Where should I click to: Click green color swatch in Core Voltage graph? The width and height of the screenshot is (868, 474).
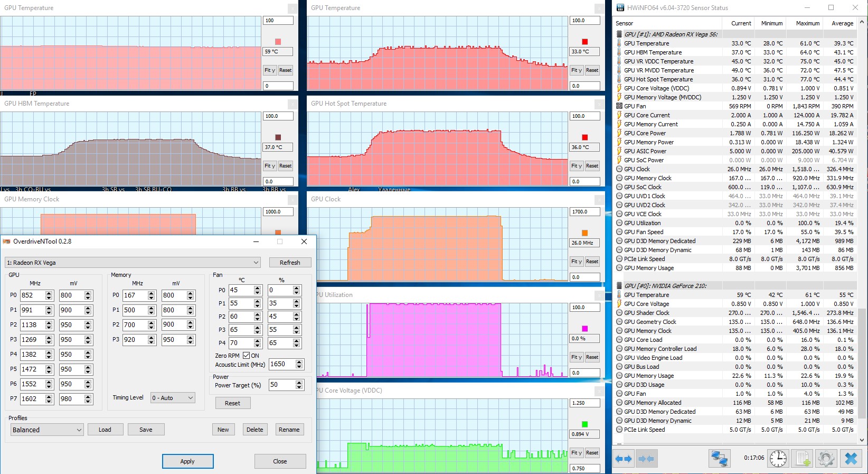pyautogui.click(x=584, y=424)
